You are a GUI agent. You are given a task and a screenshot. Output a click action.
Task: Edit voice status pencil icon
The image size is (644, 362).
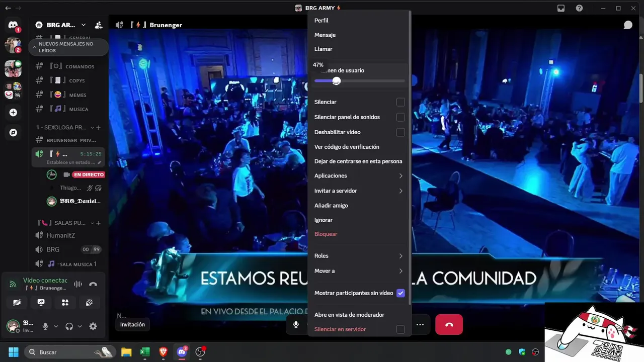[x=100, y=162]
